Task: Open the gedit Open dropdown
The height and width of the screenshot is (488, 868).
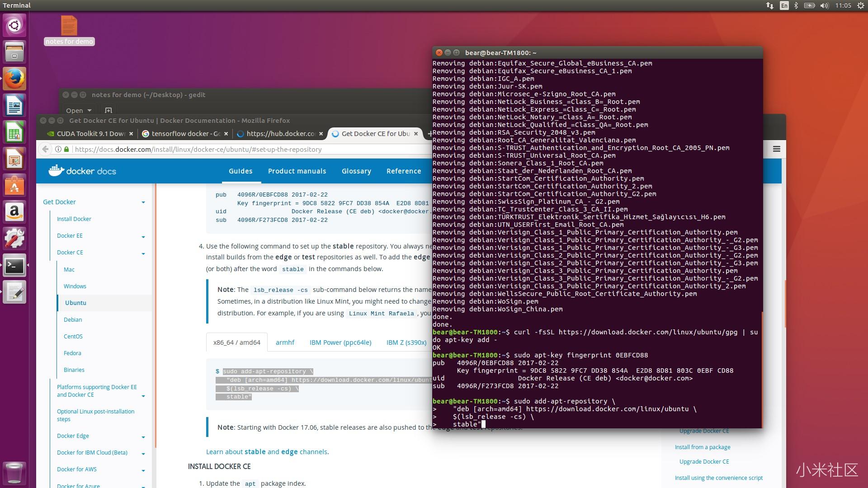Action: [79, 110]
